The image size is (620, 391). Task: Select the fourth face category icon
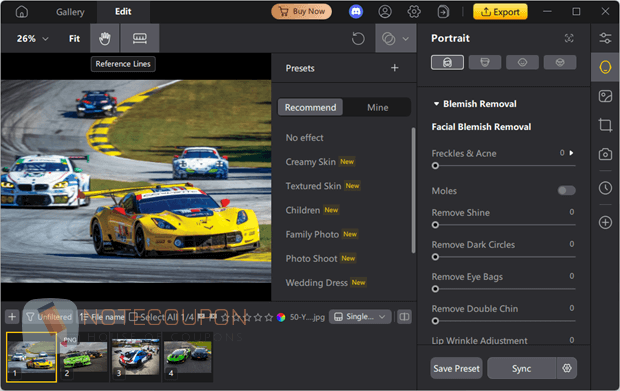tap(560, 62)
